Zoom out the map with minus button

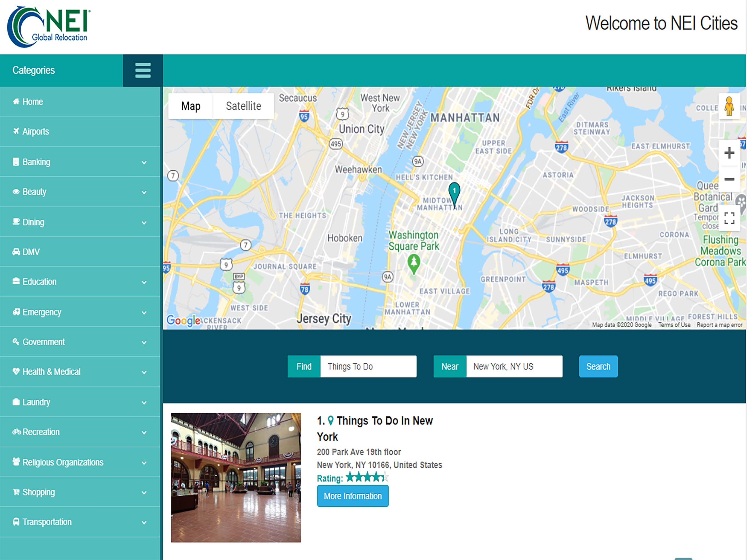pyautogui.click(x=729, y=179)
